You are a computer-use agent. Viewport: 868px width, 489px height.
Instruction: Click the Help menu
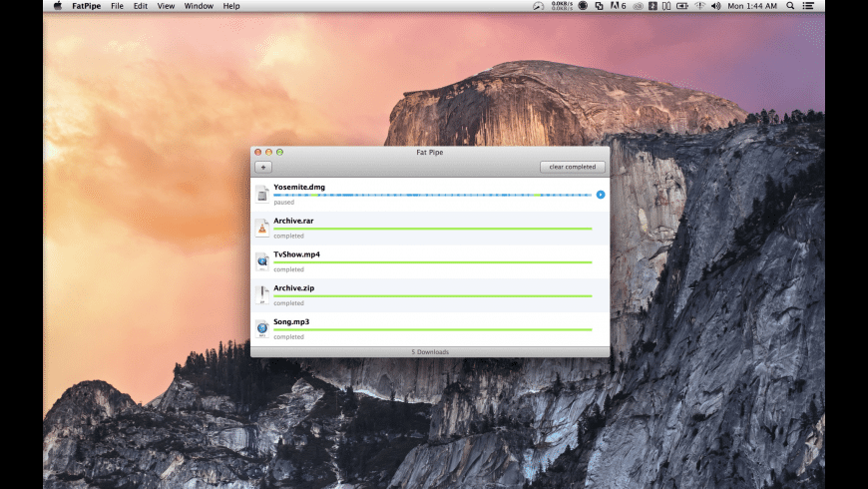pyautogui.click(x=231, y=6)
